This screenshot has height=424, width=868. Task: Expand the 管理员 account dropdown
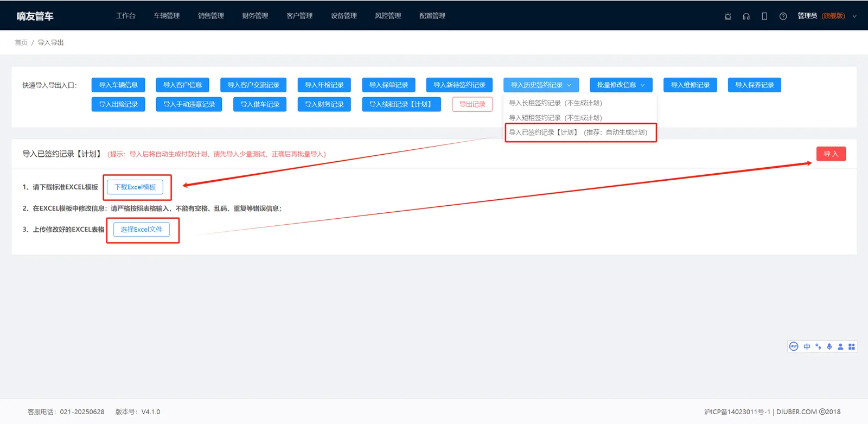pos(827,16)
